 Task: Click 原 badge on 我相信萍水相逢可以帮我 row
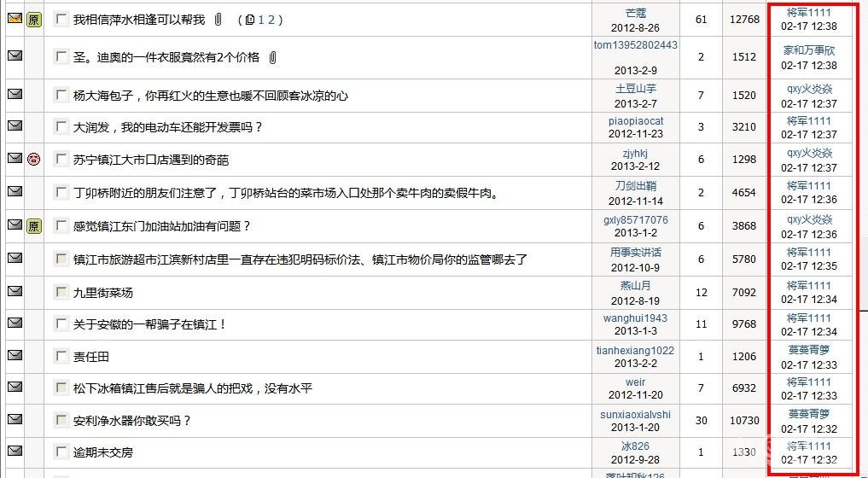point(34,20)
